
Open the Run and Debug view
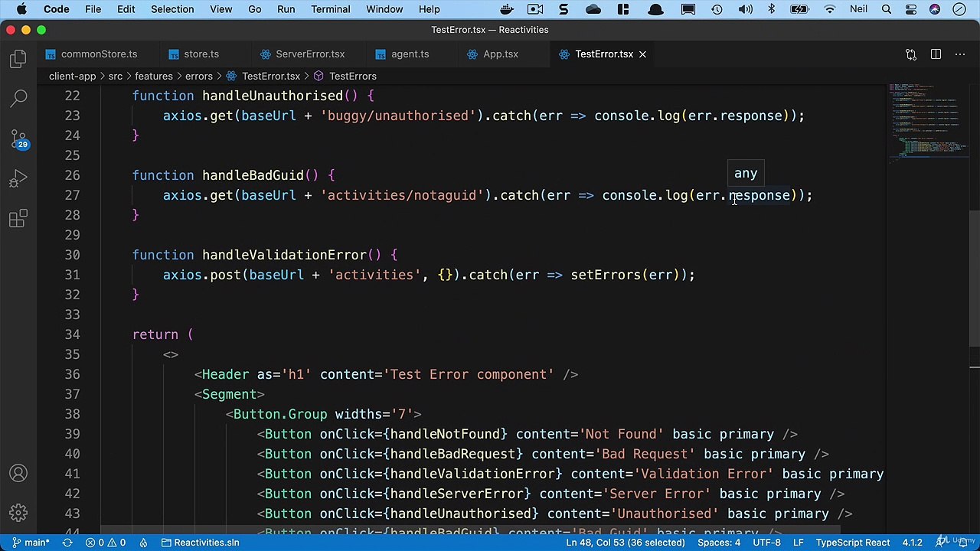pos(18,179)
